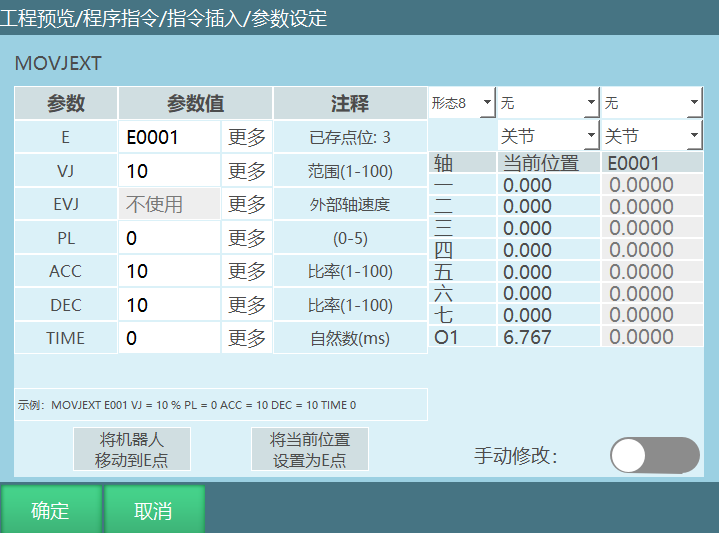Click 更多 button in the DEC row
The image size is (719, 533).
coord(247,305)
